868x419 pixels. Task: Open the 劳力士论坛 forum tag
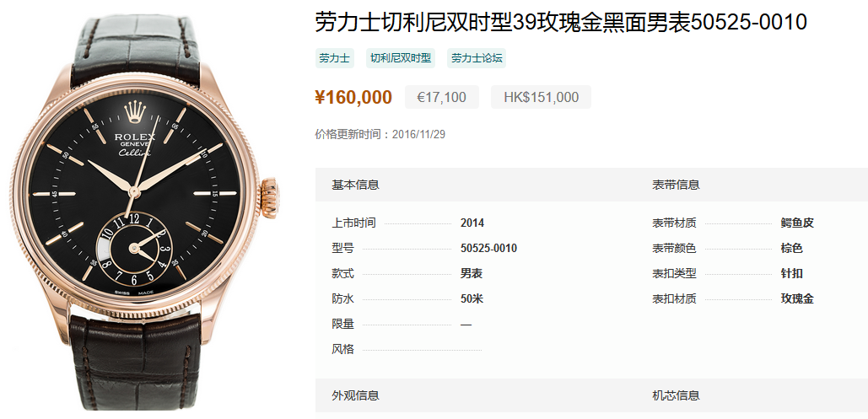[477, 58]
